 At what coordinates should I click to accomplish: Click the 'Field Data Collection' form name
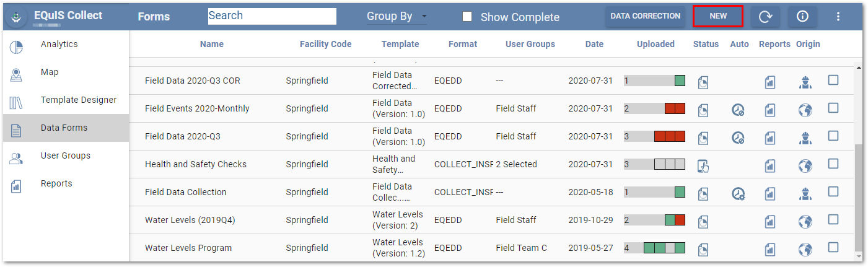[x=186, y=192]
